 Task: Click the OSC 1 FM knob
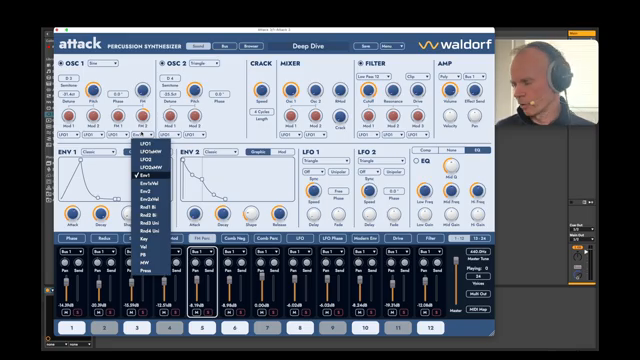[x=142, y=90]
